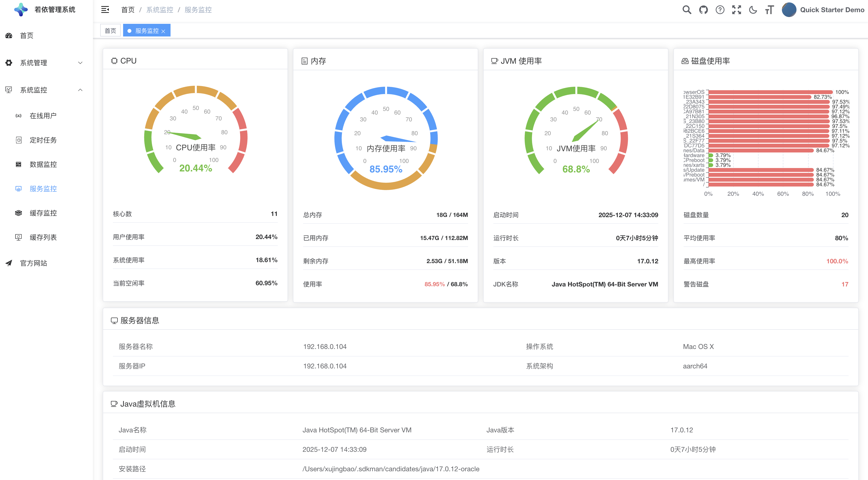Click the 定时任务 icon

18,140
